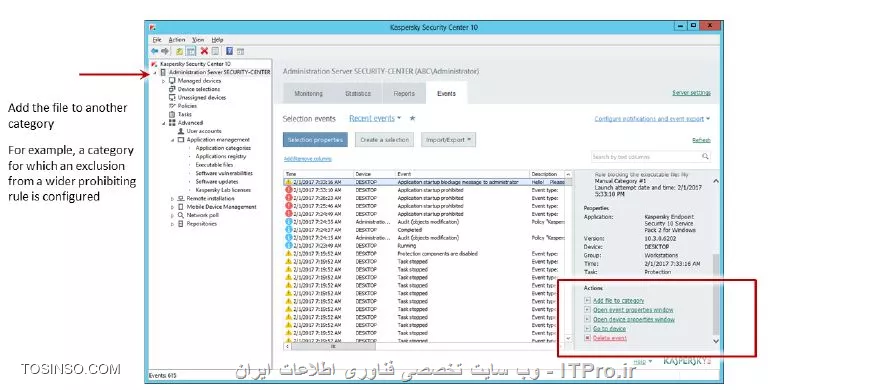Image resolution: width=870 pixels, height=390 pixels.
Task: Expand the Managed devices node arrow
Action: 164,81
